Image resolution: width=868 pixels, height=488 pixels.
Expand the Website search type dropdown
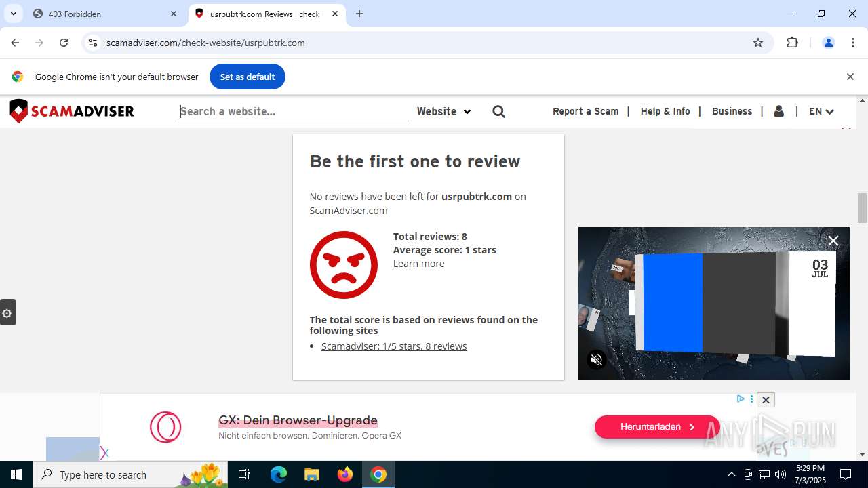click(444, 111)
